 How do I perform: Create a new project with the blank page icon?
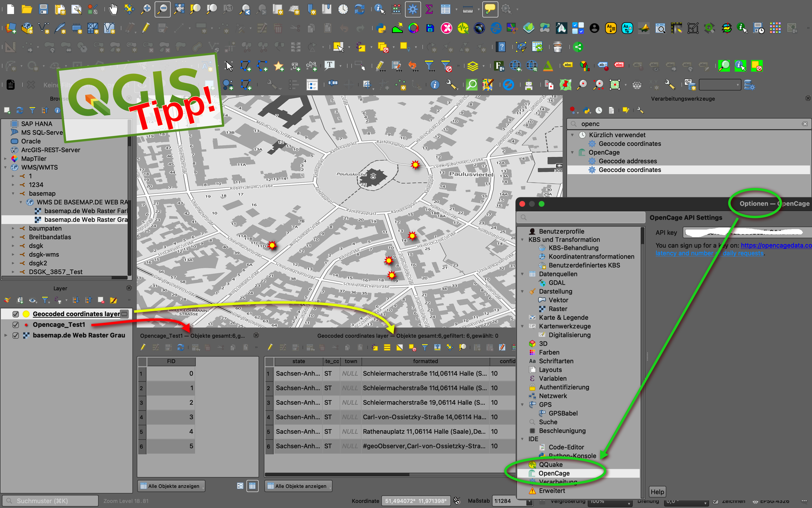10,9
